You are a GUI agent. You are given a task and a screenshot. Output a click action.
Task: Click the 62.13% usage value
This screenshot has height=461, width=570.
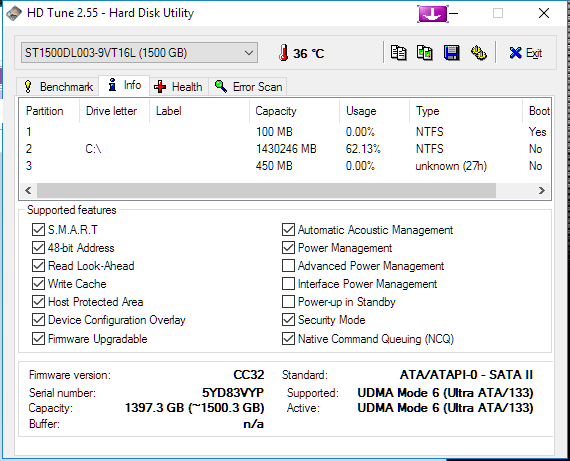point(363,149)
